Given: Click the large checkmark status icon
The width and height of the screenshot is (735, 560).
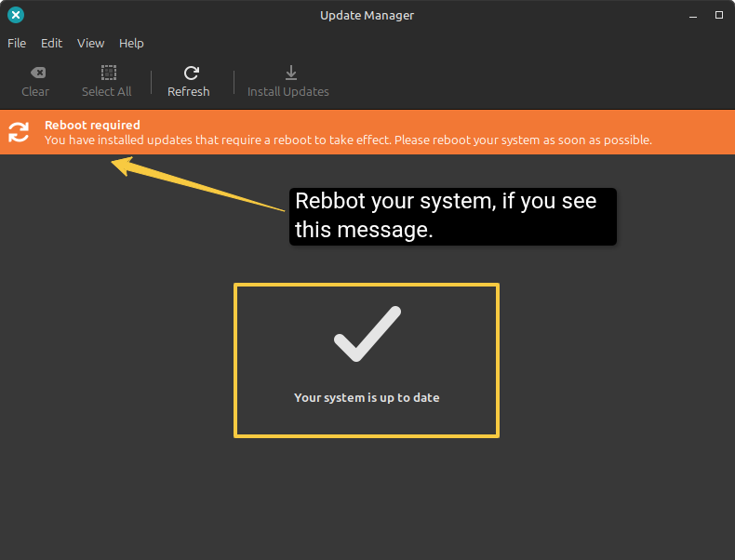Looking at the screenshot, I should 367,334.
